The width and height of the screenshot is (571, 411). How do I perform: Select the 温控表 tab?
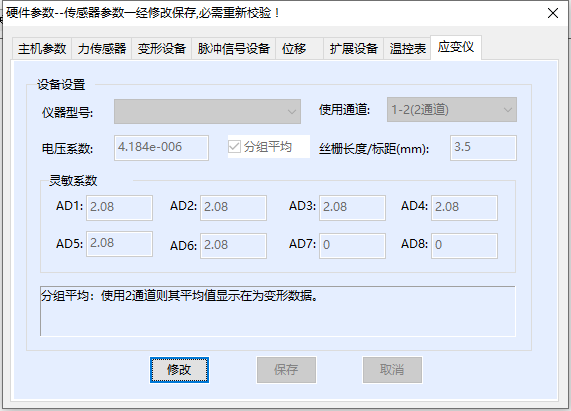(x=407, y=48)
